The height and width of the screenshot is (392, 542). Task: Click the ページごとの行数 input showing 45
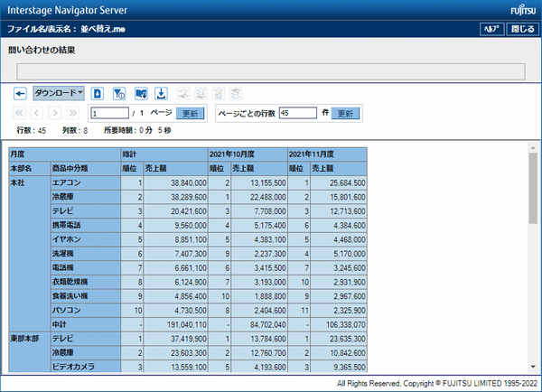coord(298,113)
